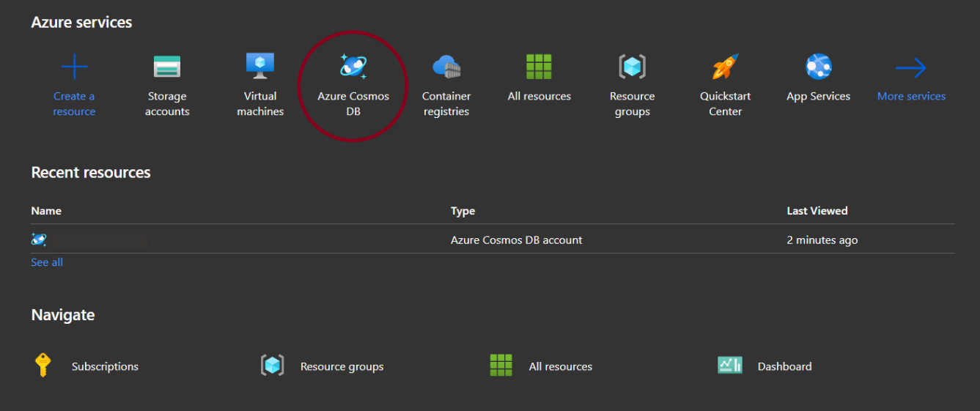Click the Create a resource plus icon
Screen dimensions: 980x411
[x=74, y=67]
